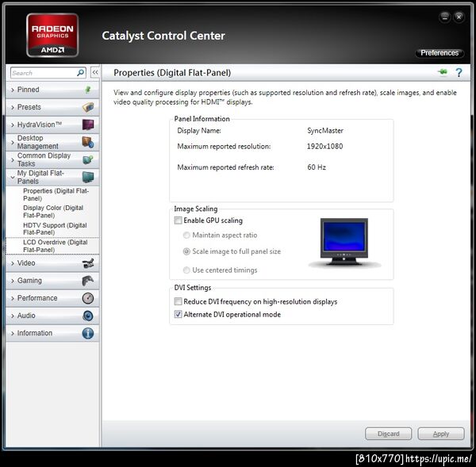Image resolution: width=476 pixels, height=467 pixels.
Task: Select Use centered timings option
Action: point(186,270)
